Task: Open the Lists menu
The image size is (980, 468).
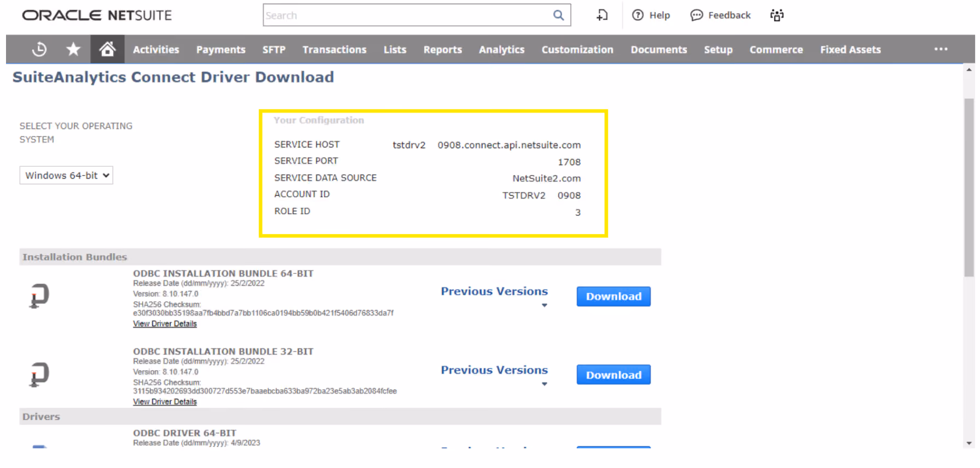Action: click(x=395, y=50)
